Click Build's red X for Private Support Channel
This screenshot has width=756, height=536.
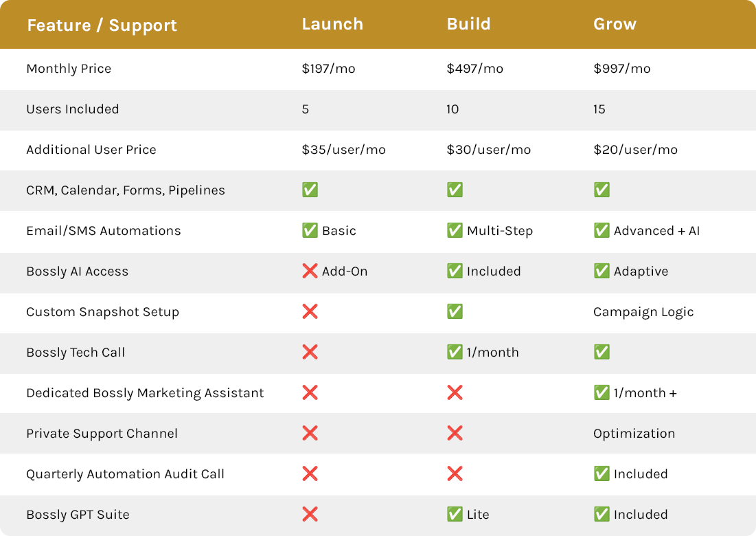(x=455, y=433)
